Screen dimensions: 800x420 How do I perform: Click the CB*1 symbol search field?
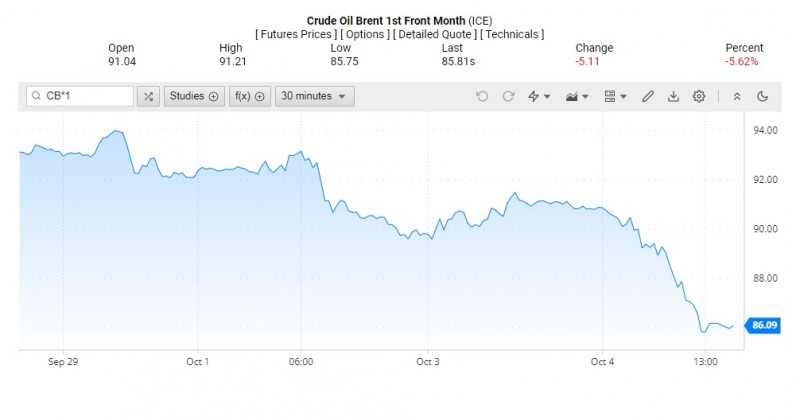tap(85, 96)
